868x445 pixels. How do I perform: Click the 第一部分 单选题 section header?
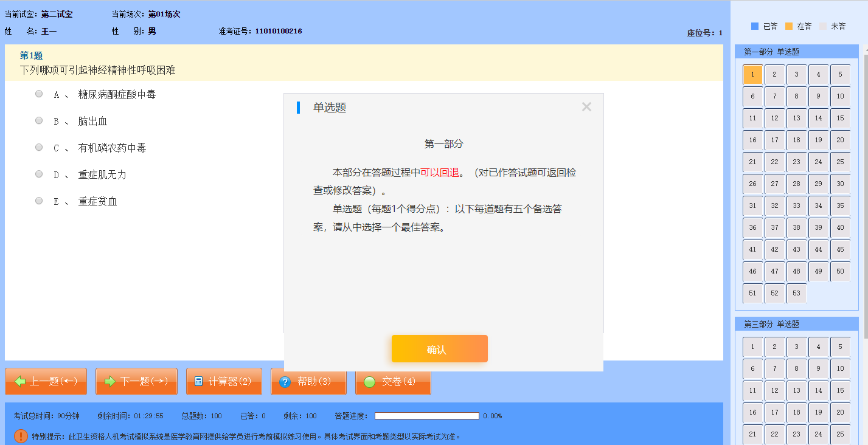771,52
